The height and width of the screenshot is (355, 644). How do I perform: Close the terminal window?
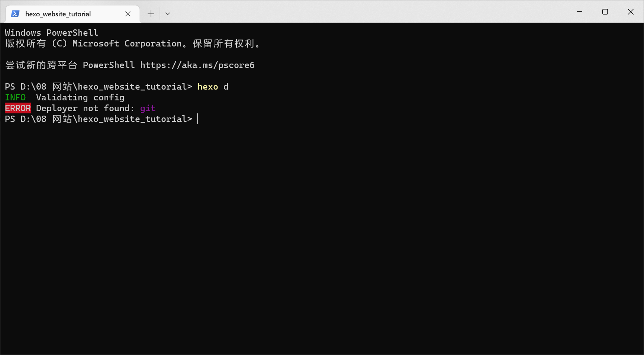coord(631,12)
